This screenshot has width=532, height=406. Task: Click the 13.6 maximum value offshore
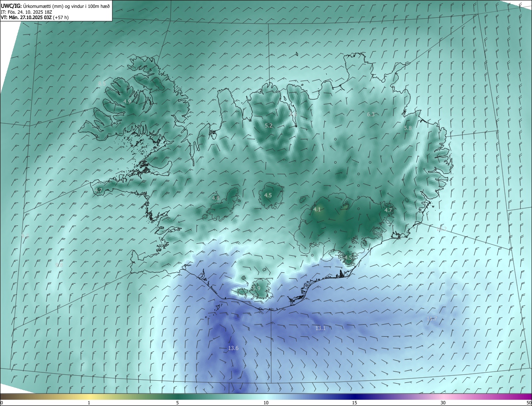point(233,348)
